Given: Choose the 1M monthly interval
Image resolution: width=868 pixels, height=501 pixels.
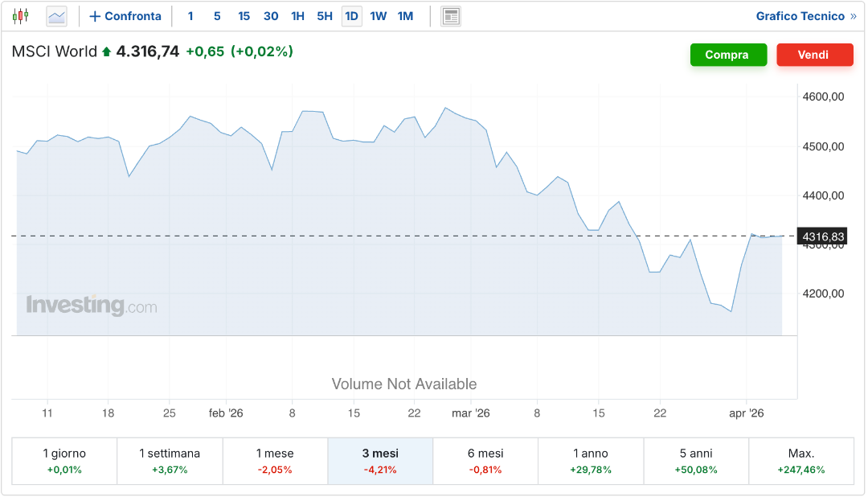Looking at the screenshot, I should tap(406, 16).
